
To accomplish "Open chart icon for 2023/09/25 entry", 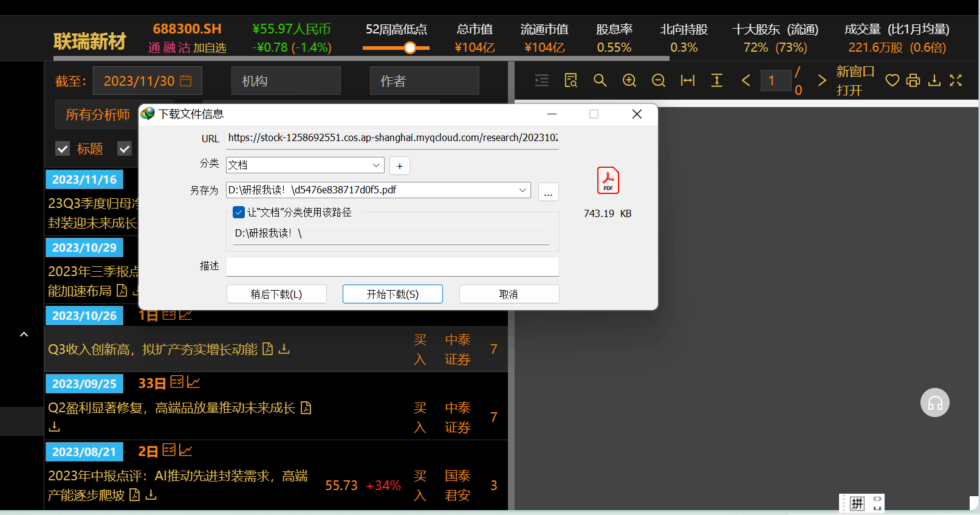I will 194,382.
